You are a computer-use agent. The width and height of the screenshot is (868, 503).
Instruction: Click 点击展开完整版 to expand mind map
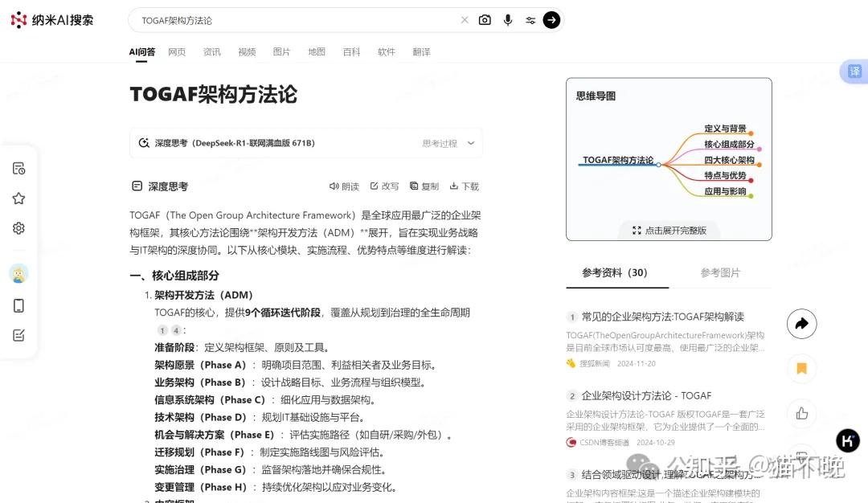coord(669,231)
